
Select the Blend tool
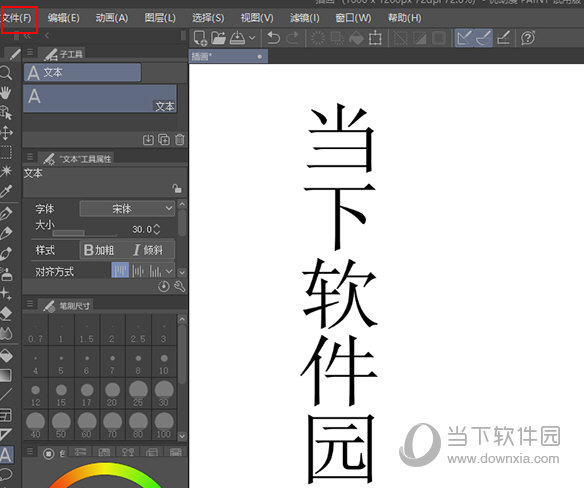[x=6, y=333]
